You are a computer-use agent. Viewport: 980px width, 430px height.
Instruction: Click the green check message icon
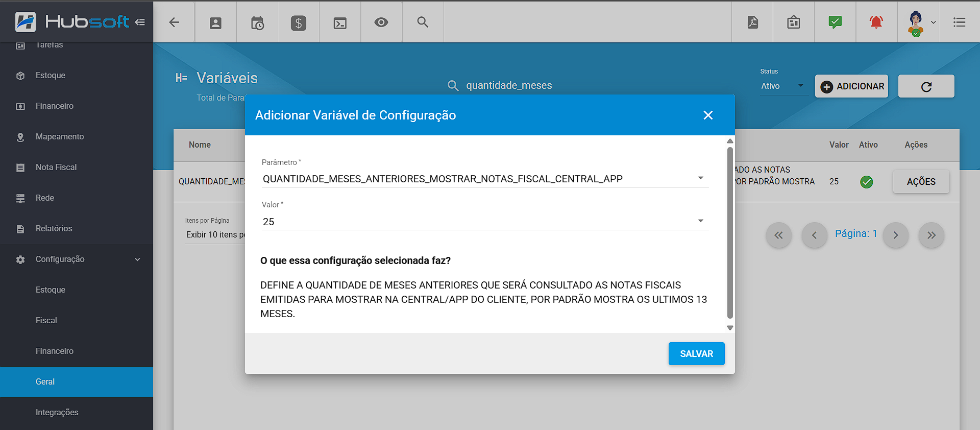pos(835,22)
